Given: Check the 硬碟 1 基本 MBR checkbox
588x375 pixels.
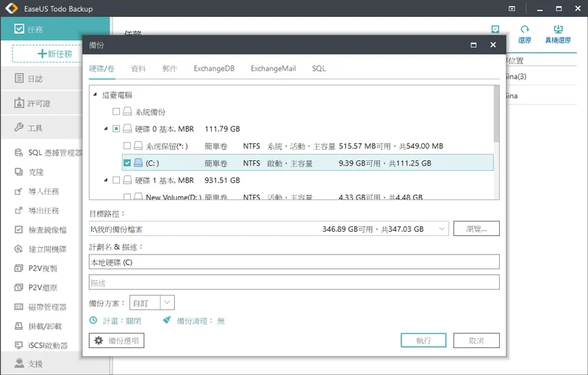Looking at the screenshot, I should 116,180.
